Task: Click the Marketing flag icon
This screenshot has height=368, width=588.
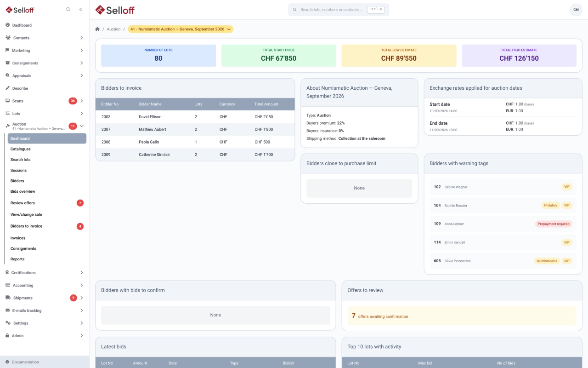Action: 7,50
